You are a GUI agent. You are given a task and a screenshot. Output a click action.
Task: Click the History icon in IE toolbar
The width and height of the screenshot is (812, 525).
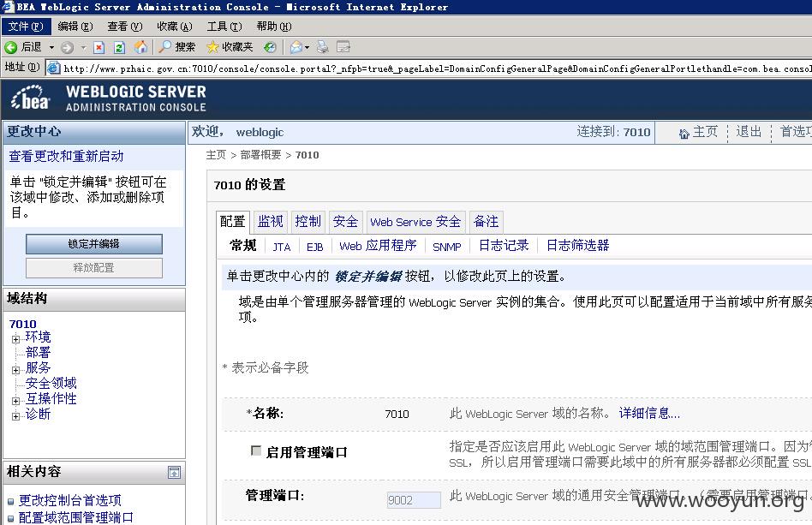[270, 48]
